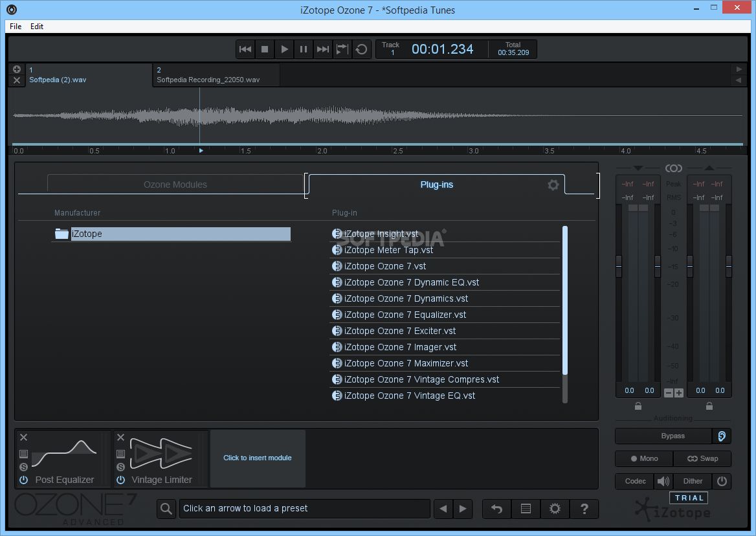
Task: Remove current track with X icon
Action: 17,80
